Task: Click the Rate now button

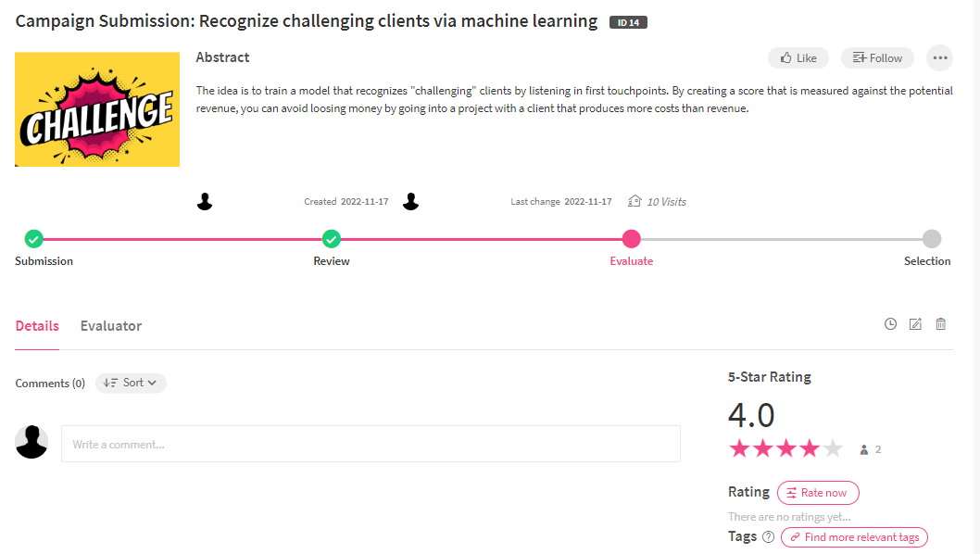Action: coord(818,493)
